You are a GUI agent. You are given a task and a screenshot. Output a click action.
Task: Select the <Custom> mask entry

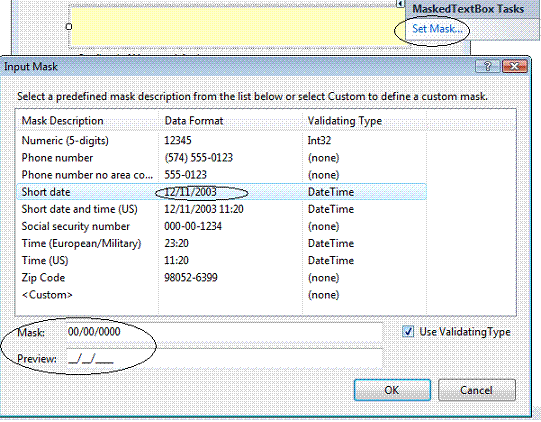(221, 295)
